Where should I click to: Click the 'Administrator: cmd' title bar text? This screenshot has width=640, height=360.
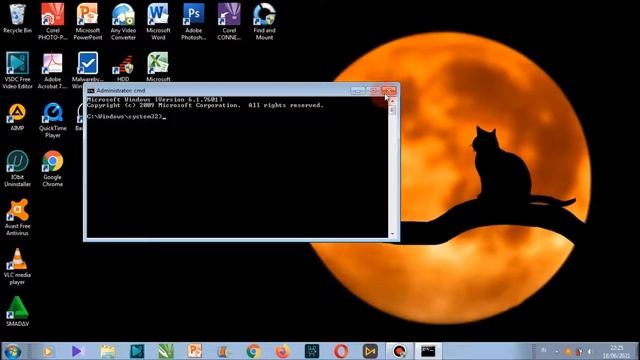point(121,91)
